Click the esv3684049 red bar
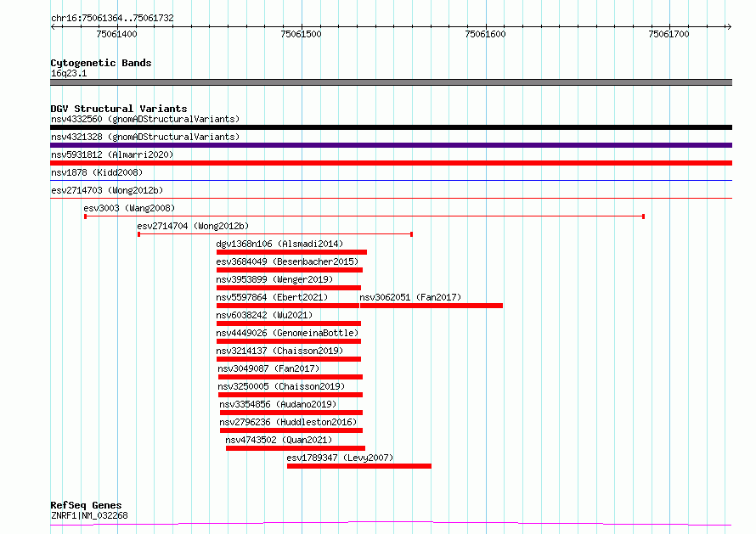 tap(290, 270)
